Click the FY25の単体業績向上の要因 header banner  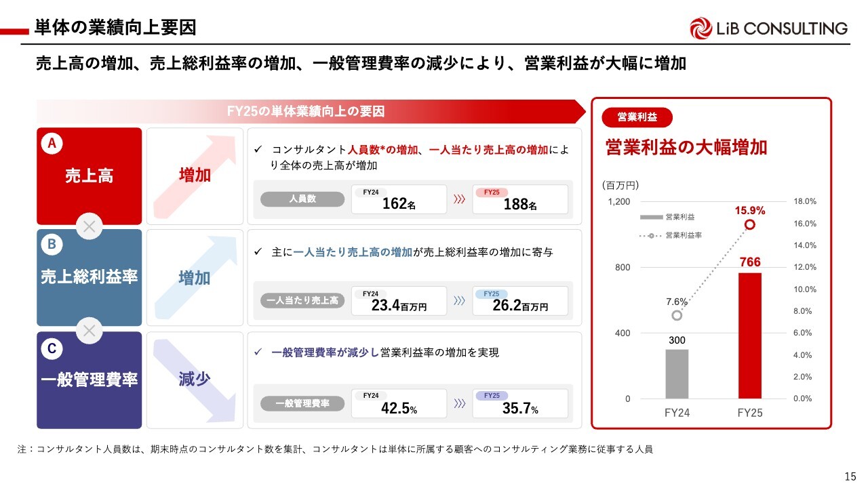pyautogui.click(x=305, y=112)
